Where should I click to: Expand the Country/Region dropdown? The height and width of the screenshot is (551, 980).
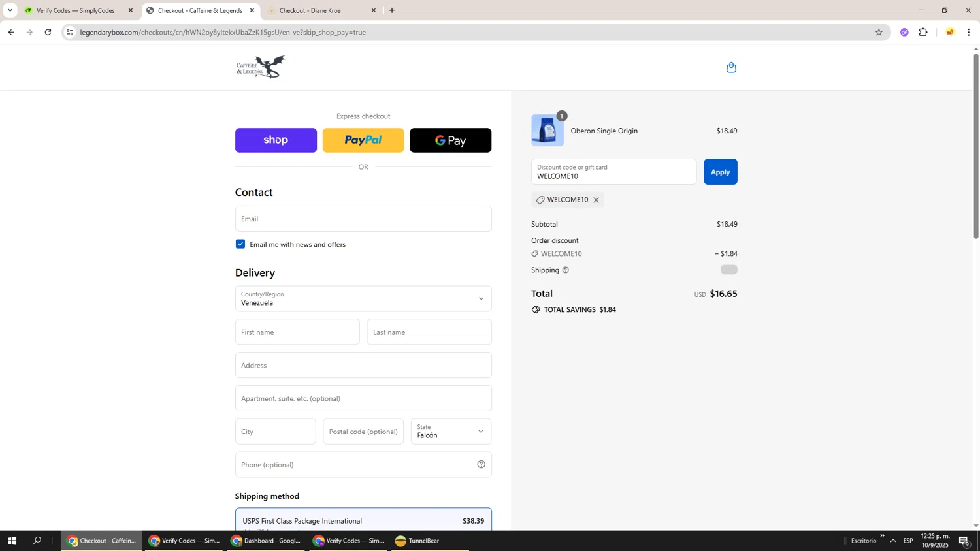(363, 299)
